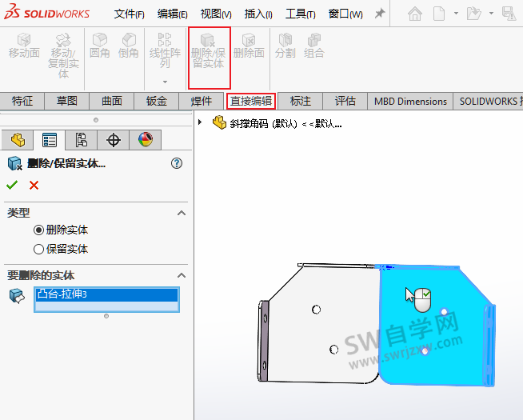Click the help question mark icon
Viewport: 523px width, 420px height.
(177, 163)
